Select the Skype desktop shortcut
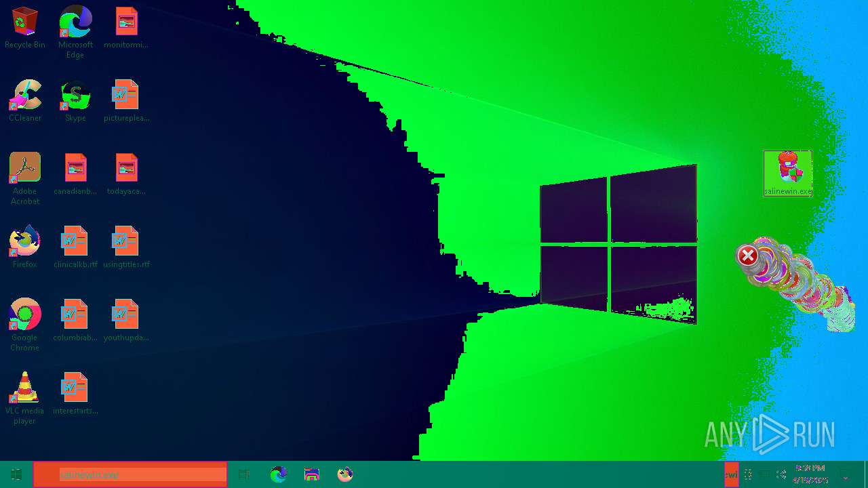This screenshot has width=868, height=488. click(x=75, y=101)
